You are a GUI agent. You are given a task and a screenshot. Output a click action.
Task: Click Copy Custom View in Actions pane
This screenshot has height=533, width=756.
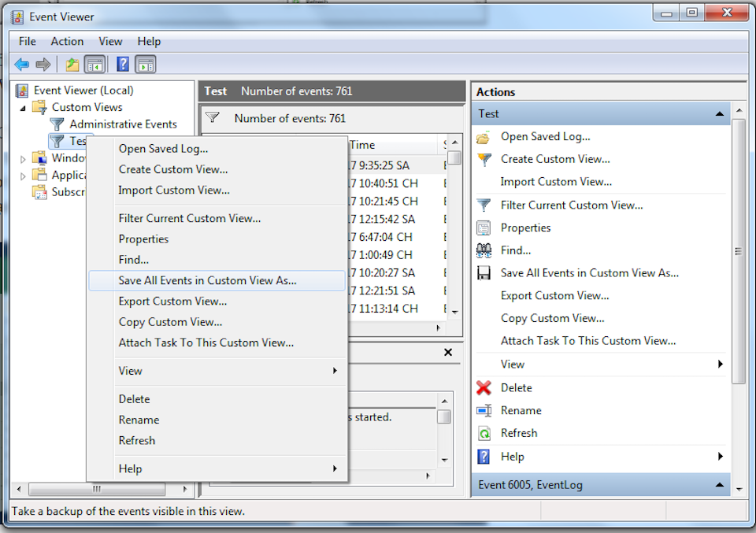coord(552,318)
